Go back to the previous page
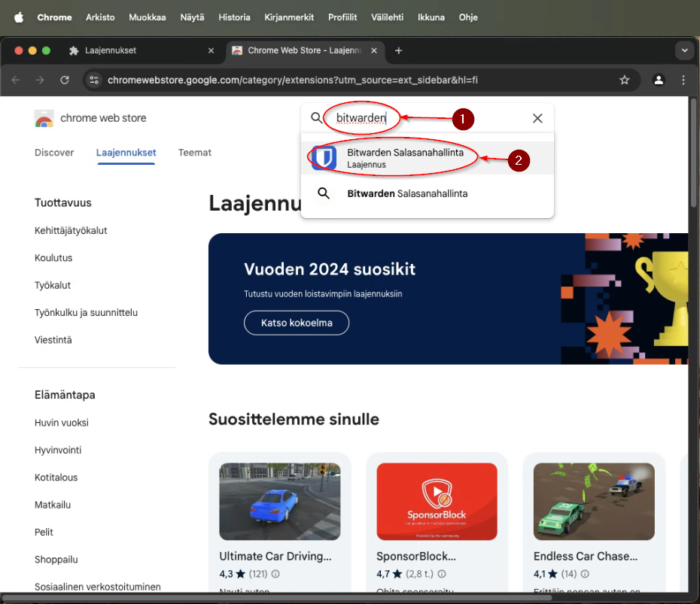 (x=16, y=80)
